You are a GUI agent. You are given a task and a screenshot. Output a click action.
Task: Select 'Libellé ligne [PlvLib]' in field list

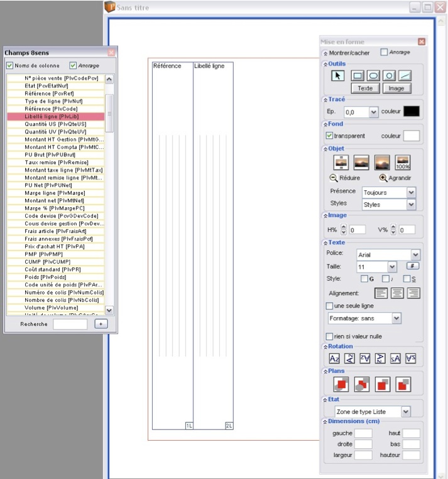click(x=55, y=116)
